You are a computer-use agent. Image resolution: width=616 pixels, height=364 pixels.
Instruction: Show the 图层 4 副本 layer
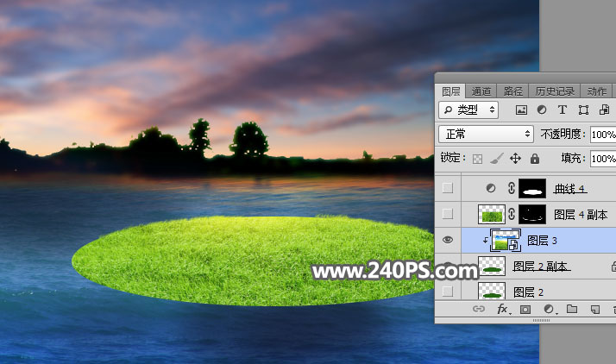pos(446,214)
